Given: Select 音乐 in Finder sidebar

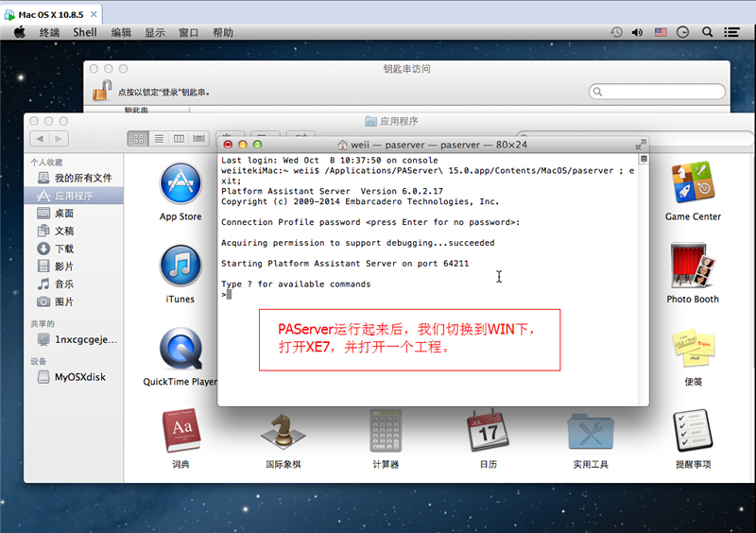Looking at the screenshot, I should point(74,284).
